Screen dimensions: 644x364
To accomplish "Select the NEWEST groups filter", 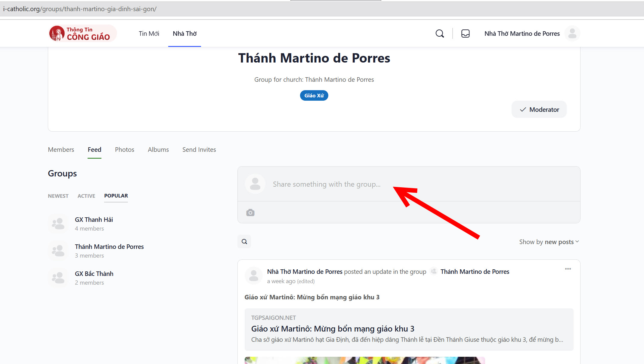I will coord(58,196).
